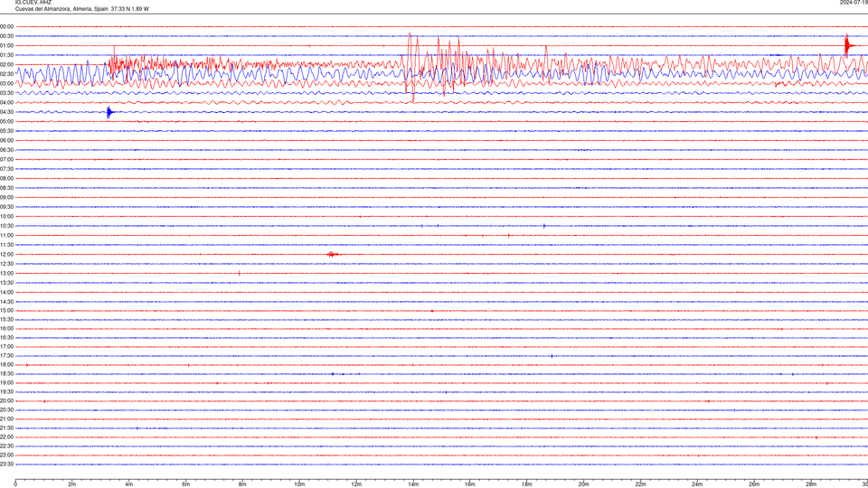Screen dimensions: 868x488
Task: Select the 05:30 trace time label
Action: tap(6, 130)
